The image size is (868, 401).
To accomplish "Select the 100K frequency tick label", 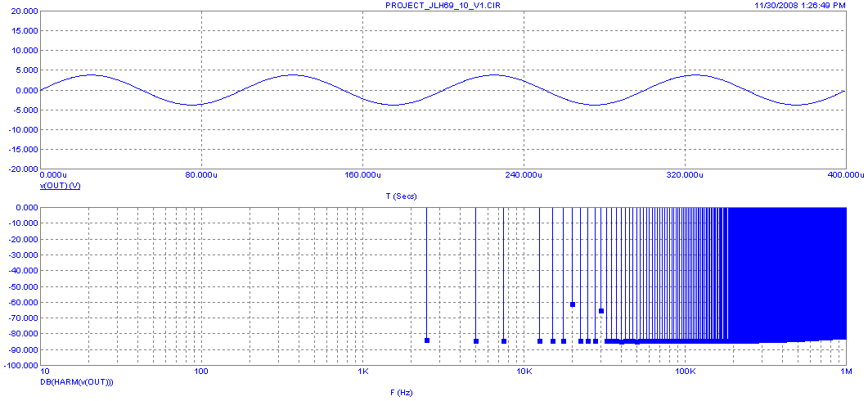I will click(x=685, y=372).
